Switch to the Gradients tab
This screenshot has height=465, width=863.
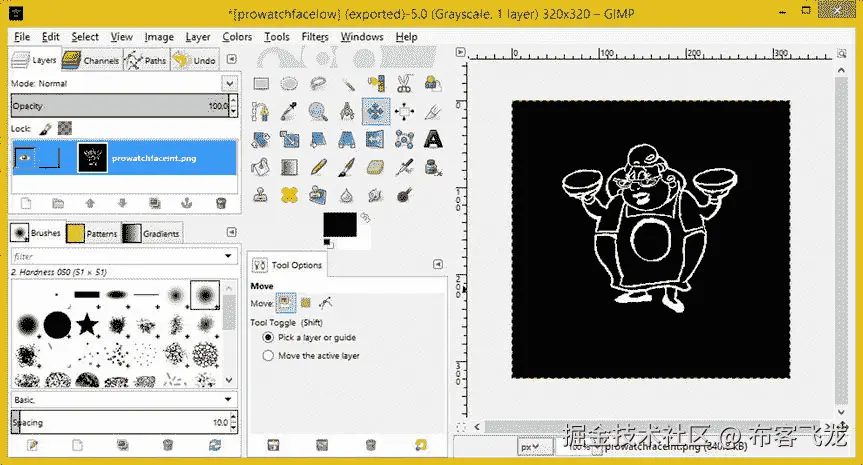point(152,233)
